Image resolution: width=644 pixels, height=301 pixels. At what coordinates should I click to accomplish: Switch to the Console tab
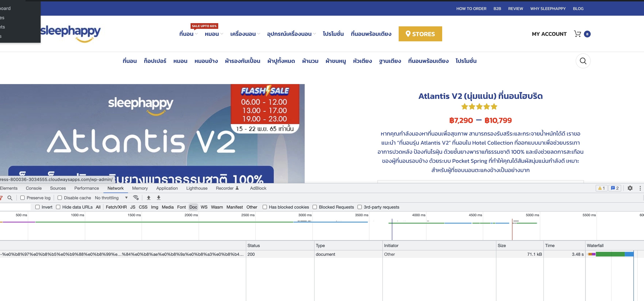point(34,188)
